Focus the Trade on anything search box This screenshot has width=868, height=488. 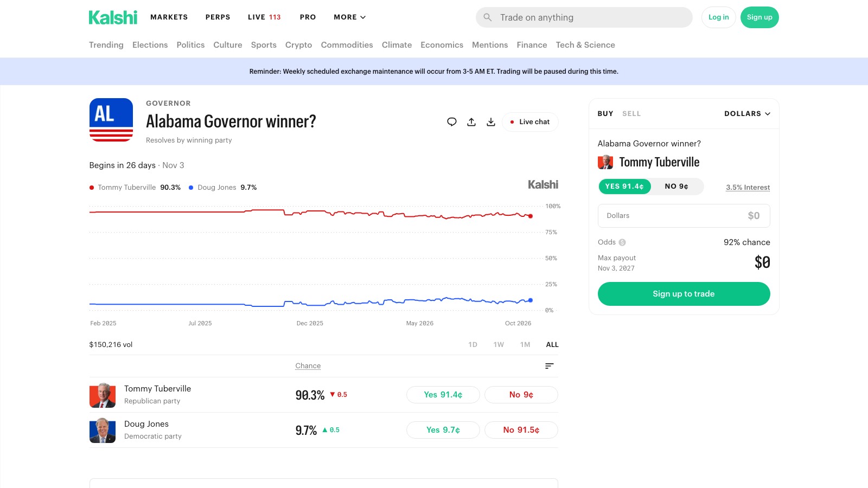(x=584, y=17)
